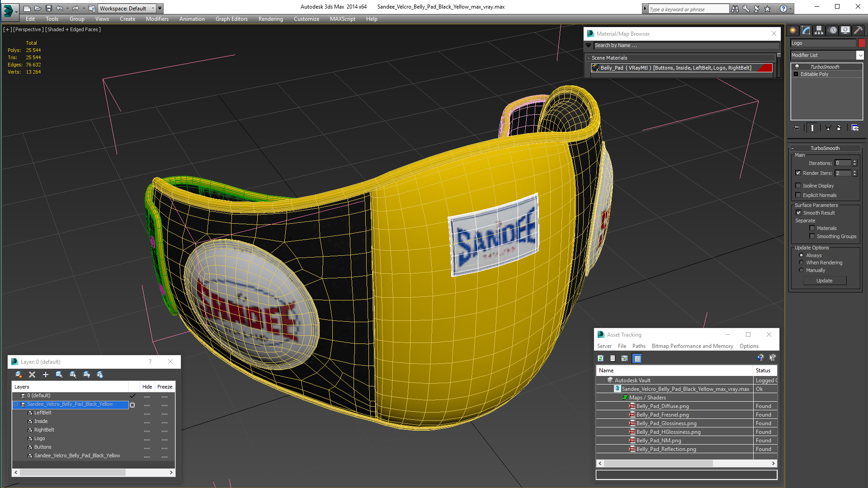This screenshot has width=868, height=488.
Task: Select Always radio button in Update Options
Action: tap(801, 254)
